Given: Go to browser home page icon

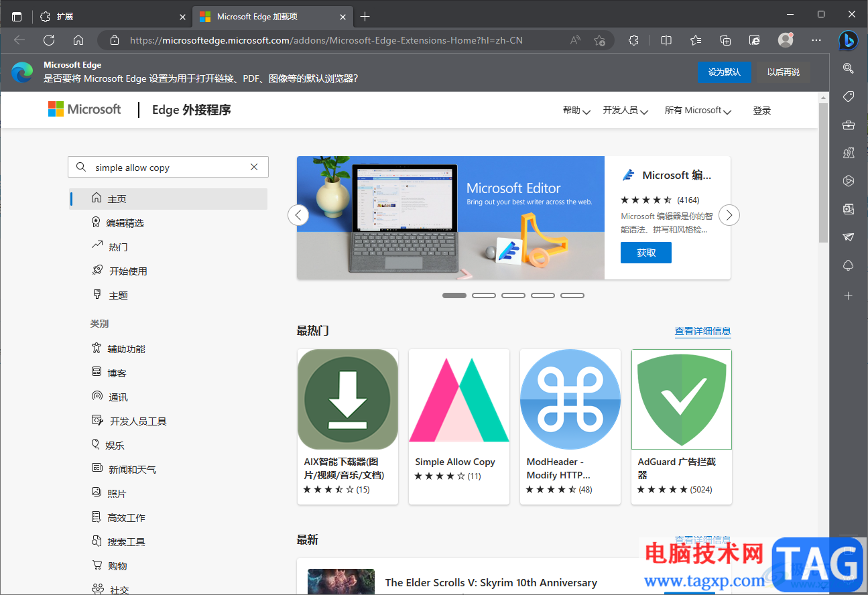Looking at the screenshot, I should click(78, 40).
